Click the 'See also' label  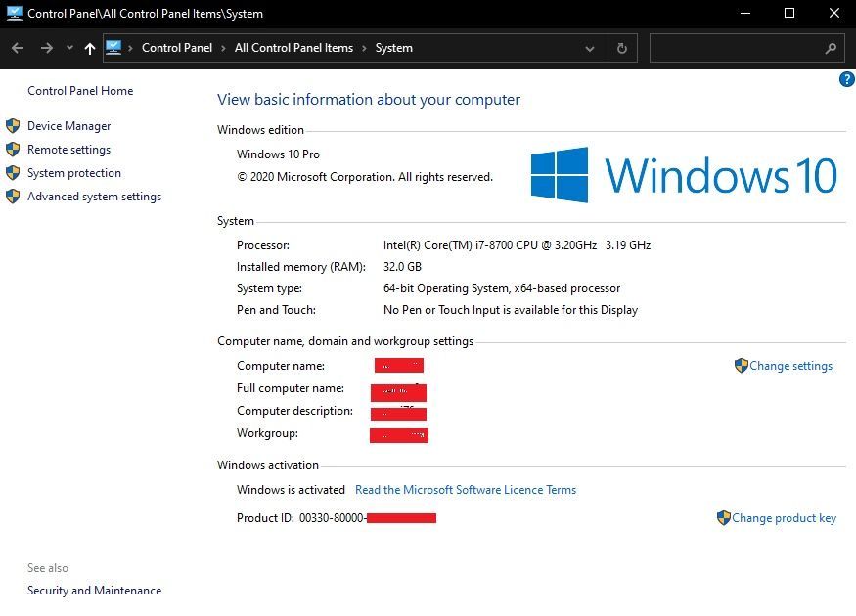[48, 568]
